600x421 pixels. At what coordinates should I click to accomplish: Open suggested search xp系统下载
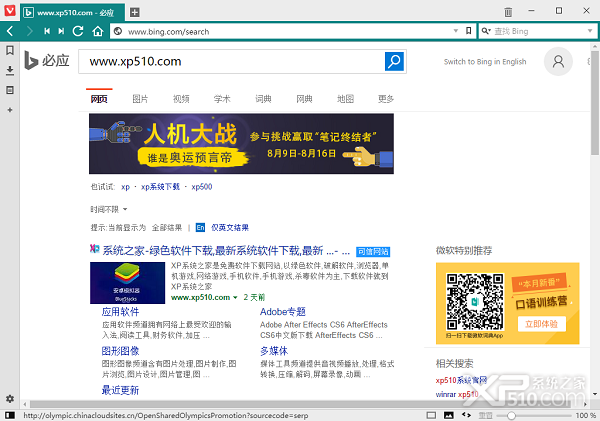pyautogui.click(x=160, y=187)
